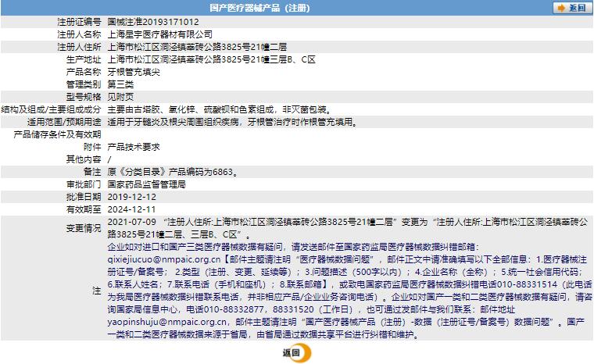
Task: Click the arrow icon beside top 返回
Action: point(561,8)
